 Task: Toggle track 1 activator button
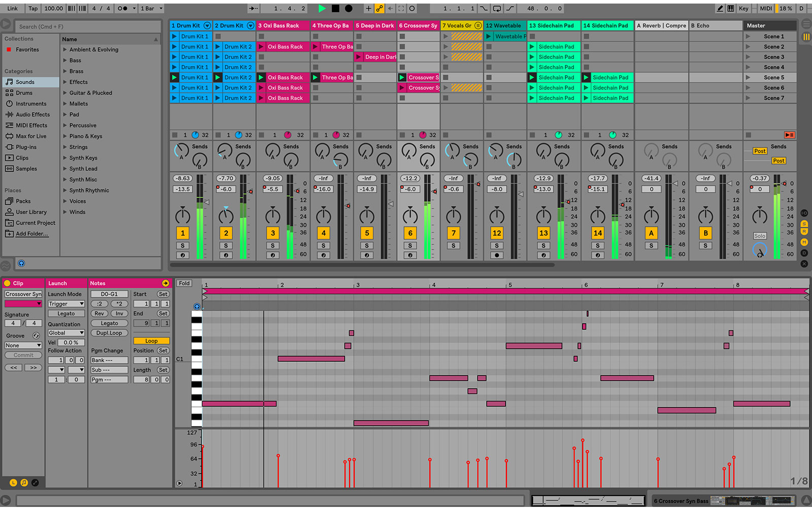click(183, 233)
